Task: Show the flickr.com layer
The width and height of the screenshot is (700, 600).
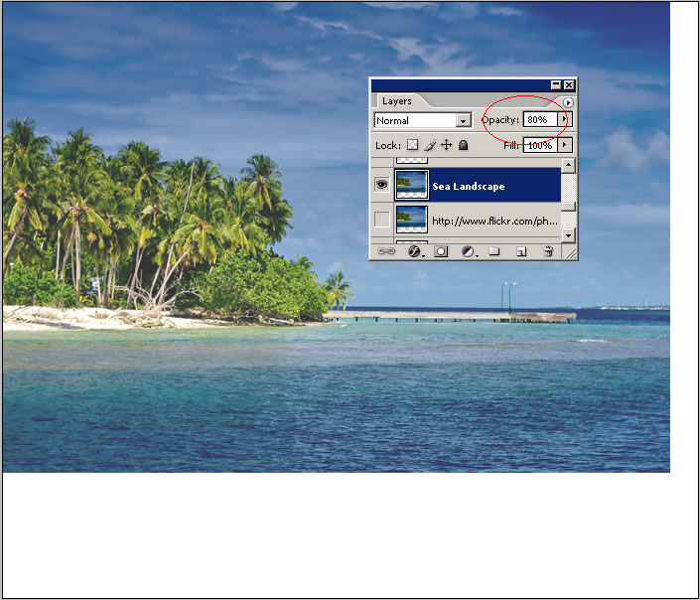Action: [381, 219]
